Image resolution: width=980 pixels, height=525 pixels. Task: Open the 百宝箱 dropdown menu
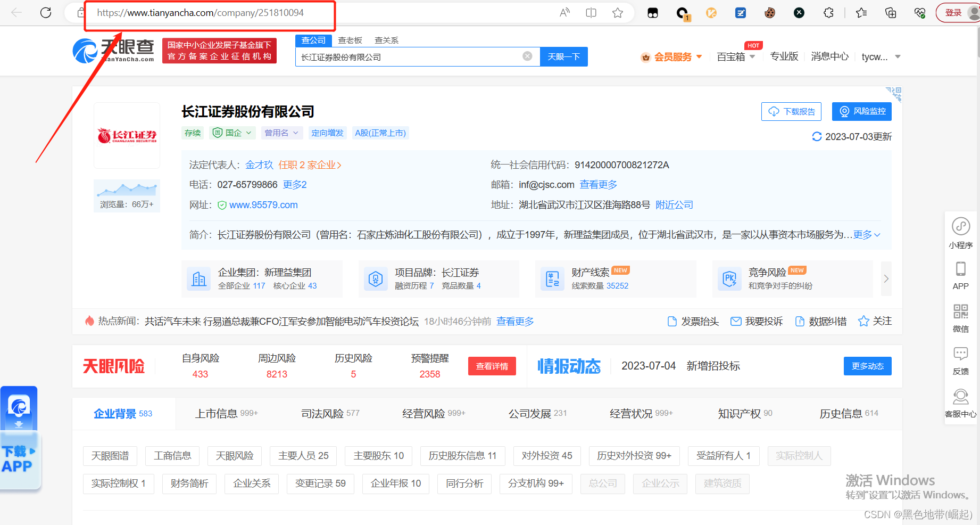[736, 57]
